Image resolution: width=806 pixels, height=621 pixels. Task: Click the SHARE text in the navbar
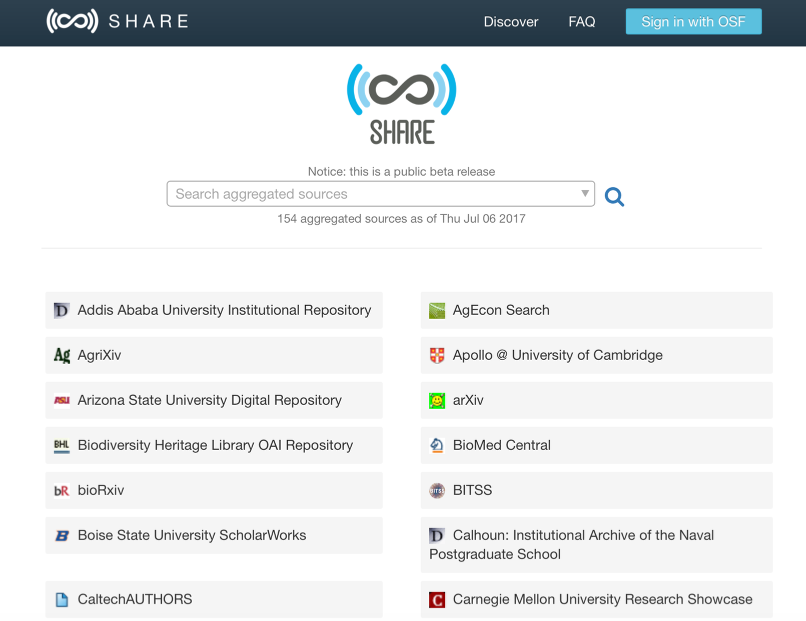(x=149, y=22)
